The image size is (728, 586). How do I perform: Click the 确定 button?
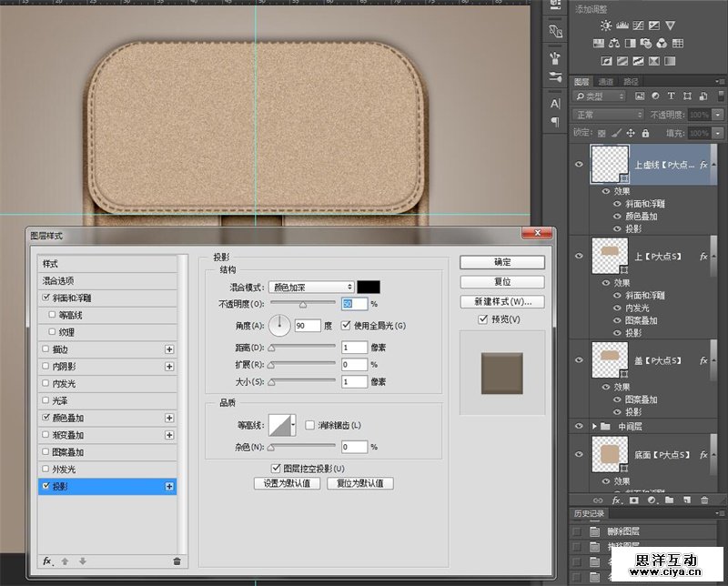[501, 262]
